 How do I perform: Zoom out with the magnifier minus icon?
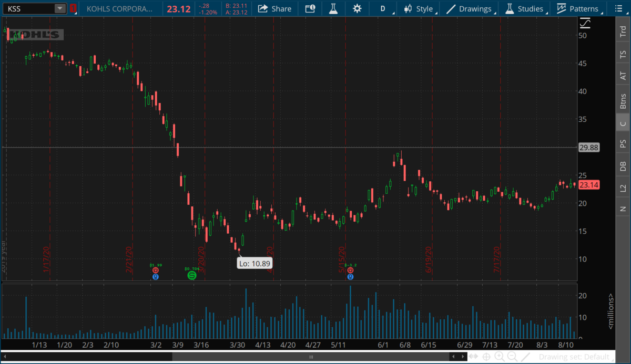[512, 357]
